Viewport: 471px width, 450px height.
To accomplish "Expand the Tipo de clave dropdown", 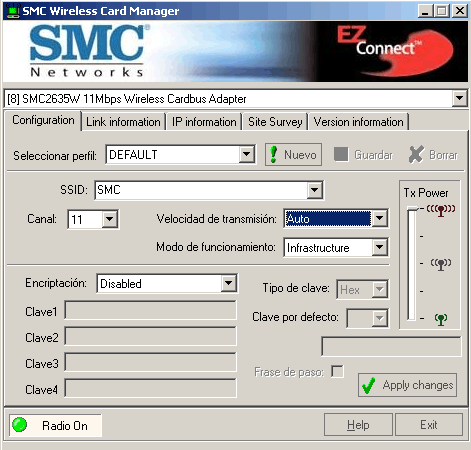I will click(379, 289).
